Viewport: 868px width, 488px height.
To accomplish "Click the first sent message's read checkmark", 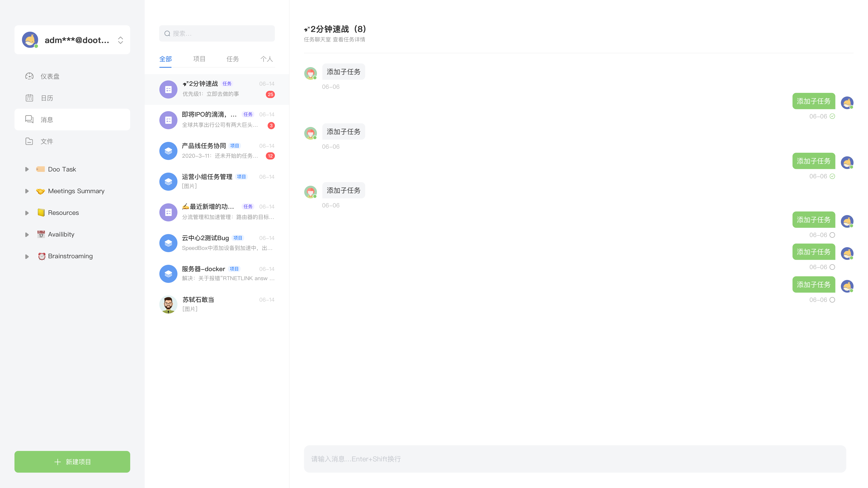I will click(832, 116).
